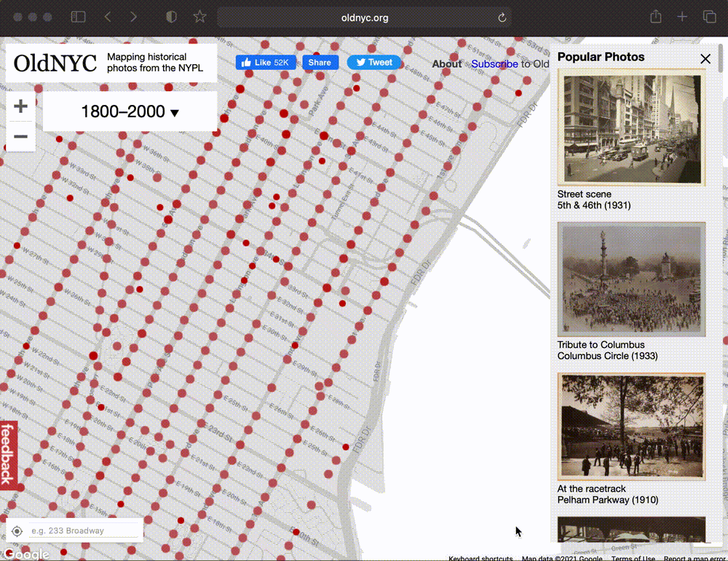This screenshot has width=728, height=561.
Task: Click Report a map error link
Action: point(695,558)
